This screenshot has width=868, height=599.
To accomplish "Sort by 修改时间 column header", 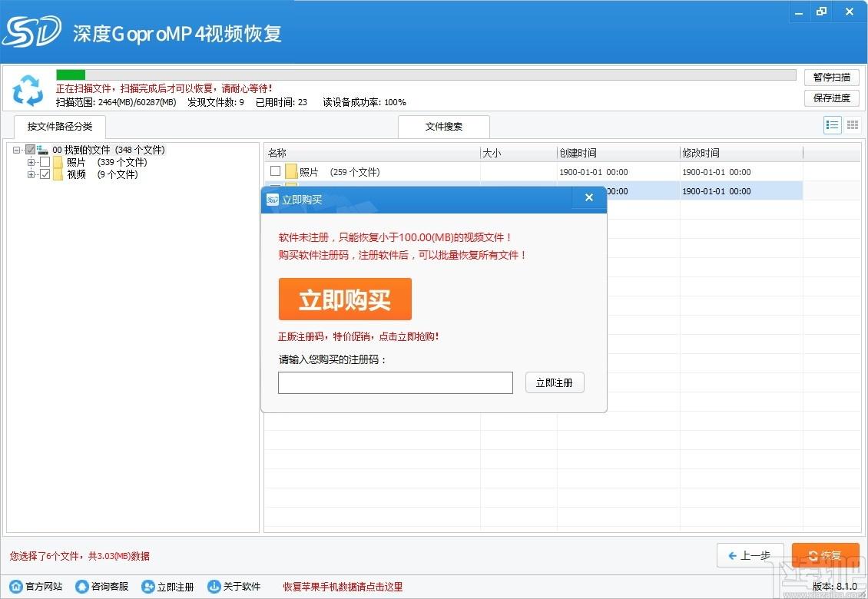I will click(741, 153).
